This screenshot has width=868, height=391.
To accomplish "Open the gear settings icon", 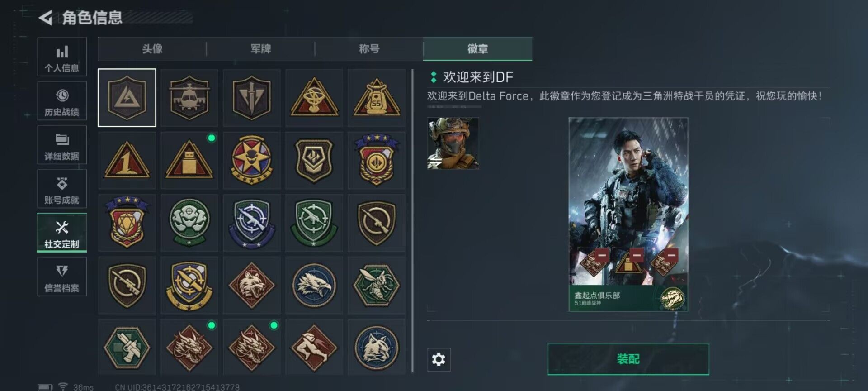I will [x=439, y=359].
